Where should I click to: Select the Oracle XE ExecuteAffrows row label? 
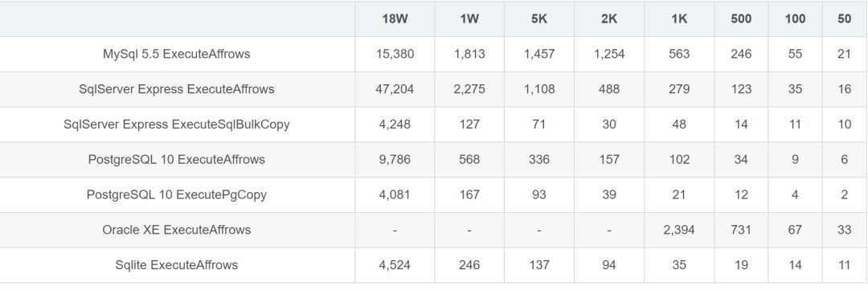click(x=177, y=230)
